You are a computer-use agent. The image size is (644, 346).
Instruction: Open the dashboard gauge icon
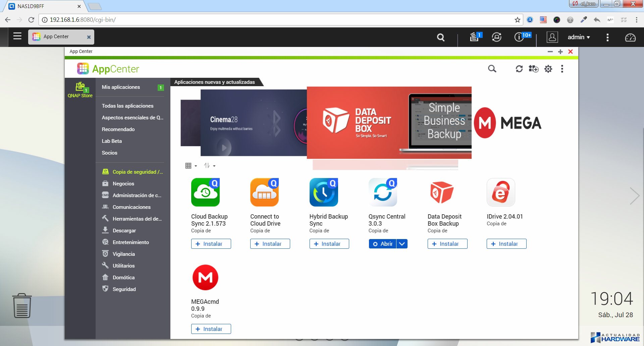[630, 37]
